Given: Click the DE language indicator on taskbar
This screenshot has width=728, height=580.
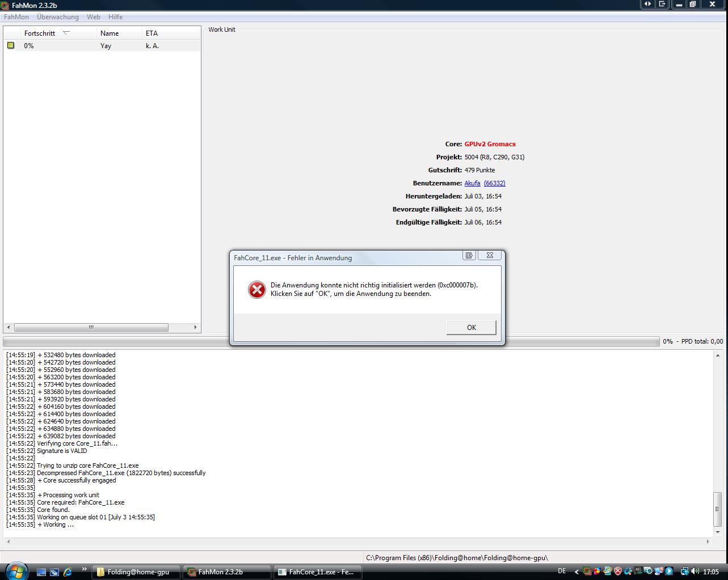Looking at the screenshot, I should [x=562, y=571].
